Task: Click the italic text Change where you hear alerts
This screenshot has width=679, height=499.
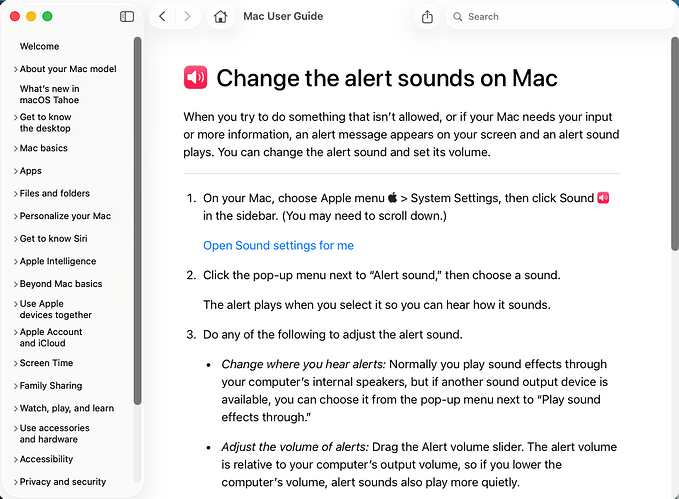Action: click(x=303, y=364)
